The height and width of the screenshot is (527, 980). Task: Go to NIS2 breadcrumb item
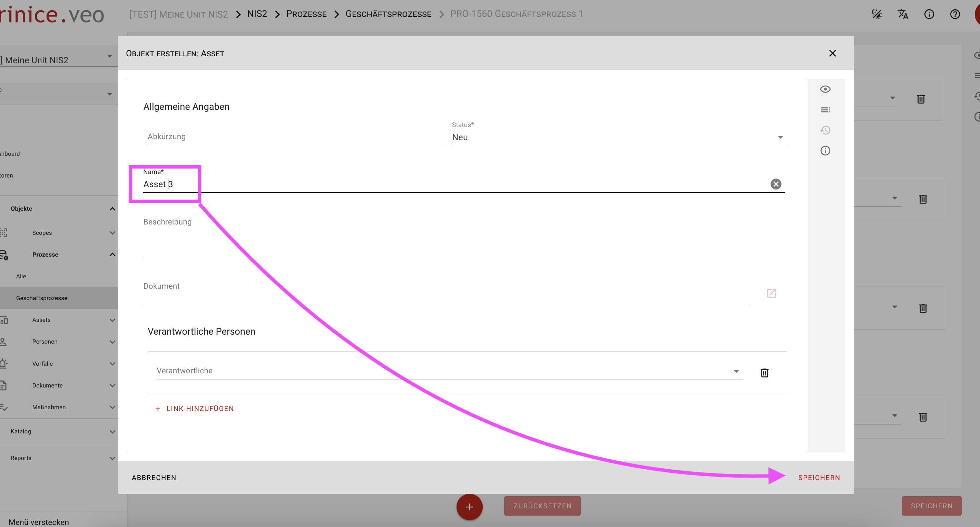pyautogui.click(x=257, y=14)
